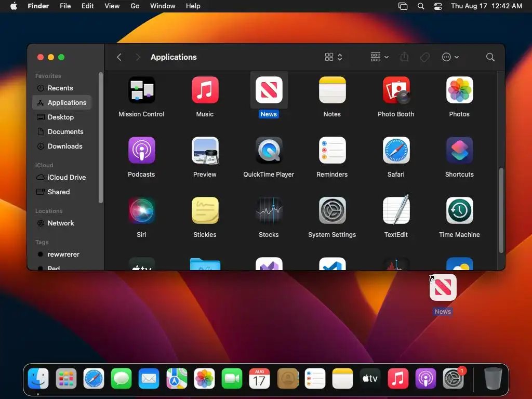Go back with the left chevron
Viewport: 532px width, 399px height.
pyautogui.click(x=119, y=57)
